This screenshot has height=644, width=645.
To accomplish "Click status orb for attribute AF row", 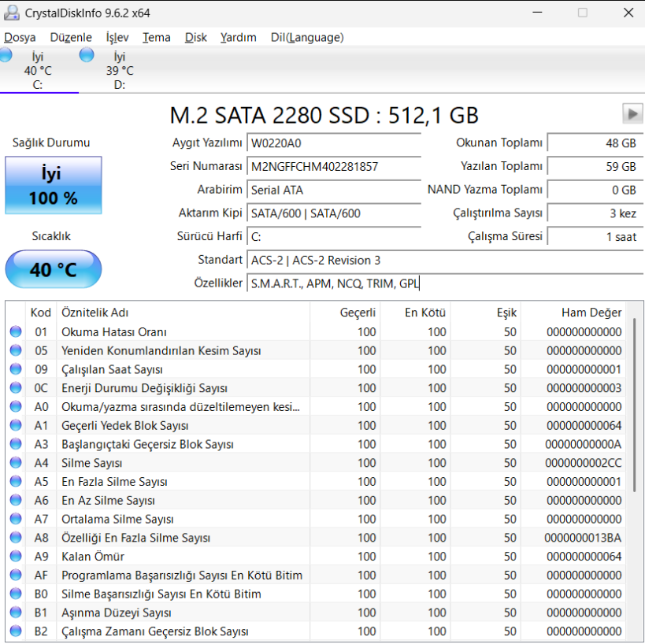I will click(16, 575).
